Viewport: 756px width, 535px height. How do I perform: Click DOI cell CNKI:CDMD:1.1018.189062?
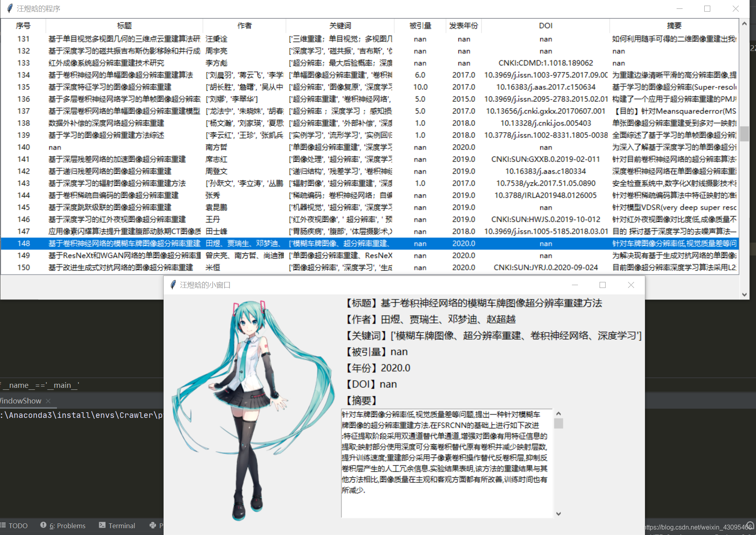tap(545, 63)
